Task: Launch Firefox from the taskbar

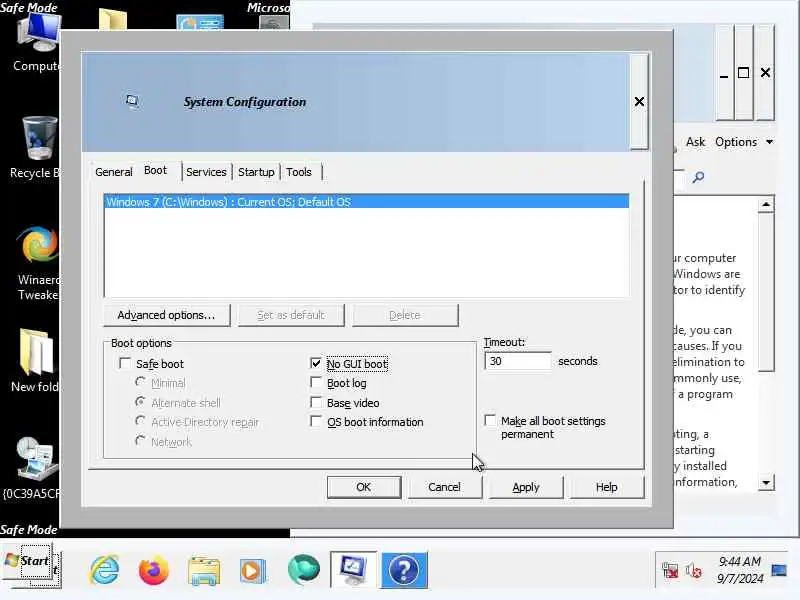Action: pyautogui.click(x=153, y=569)
